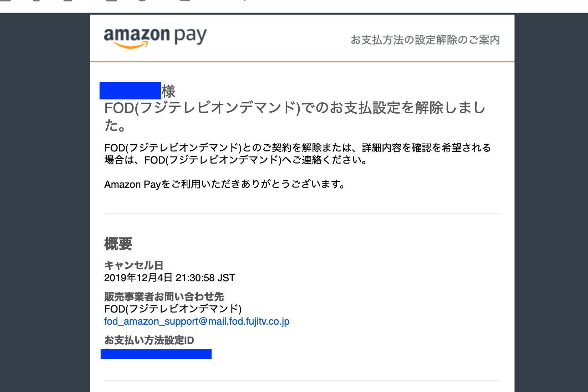Click the cancellation date 2019年12月4日 21:30:58 JST

(x=169, y=278)
